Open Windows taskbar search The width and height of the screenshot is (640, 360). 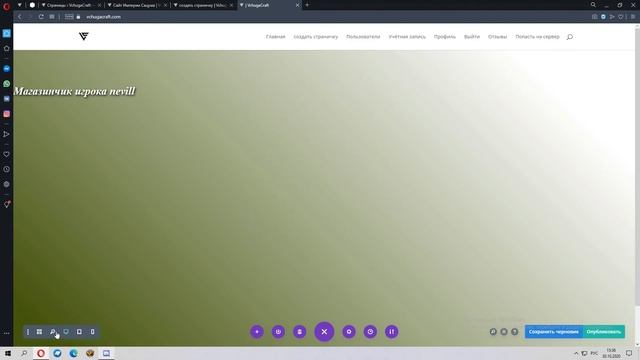[x=24, y=353]
